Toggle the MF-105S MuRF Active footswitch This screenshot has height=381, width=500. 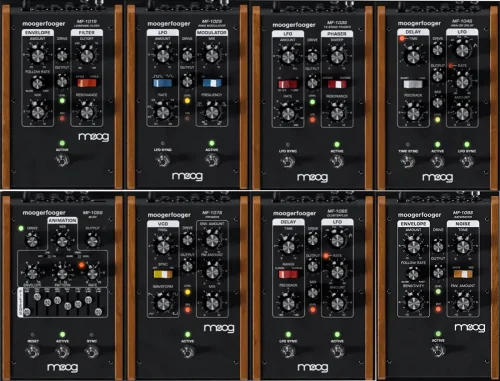62,352
